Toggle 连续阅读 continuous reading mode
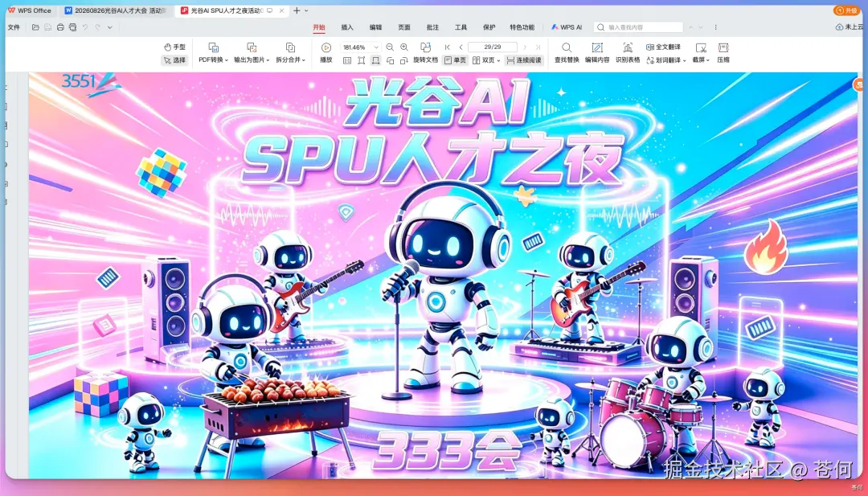Viewport: 868px width, 496px height. [524, 59]
